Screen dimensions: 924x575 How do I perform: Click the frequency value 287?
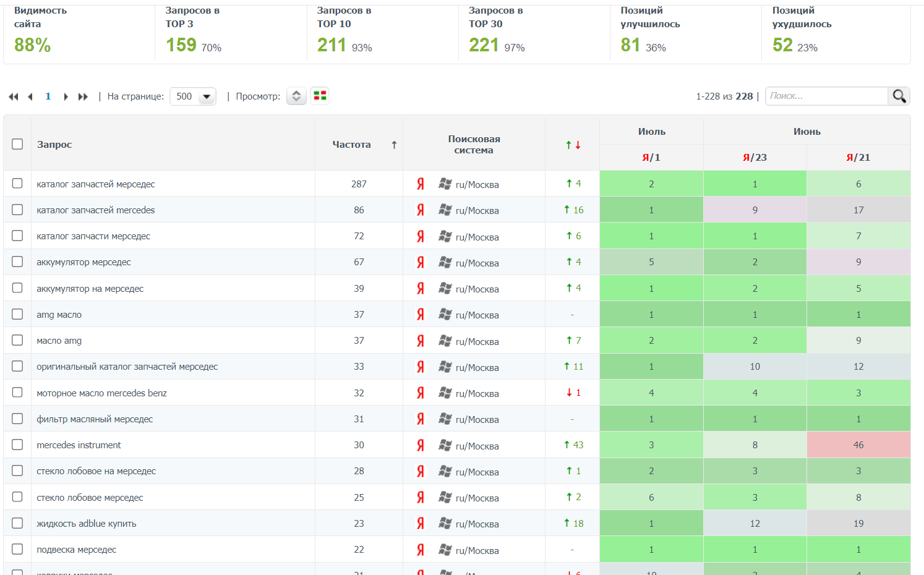click(x=359, y=184)
